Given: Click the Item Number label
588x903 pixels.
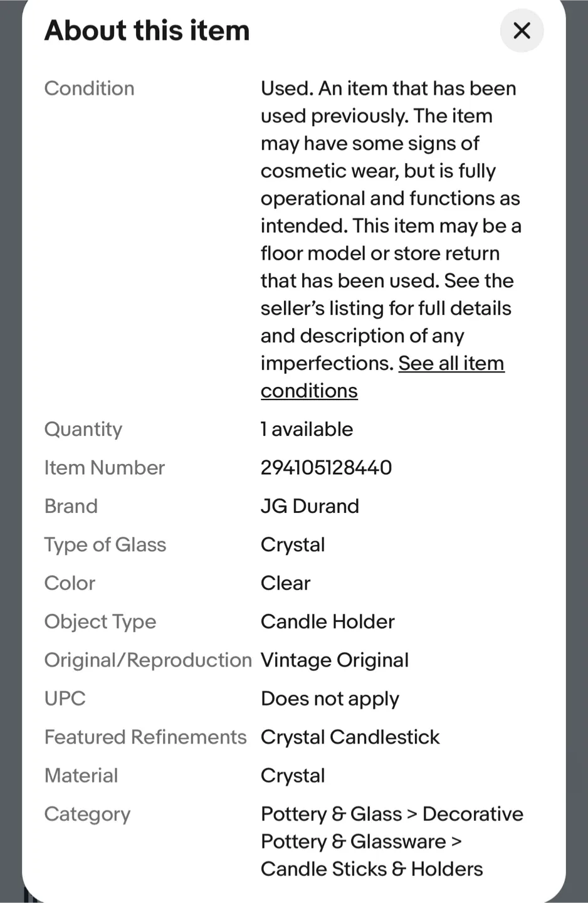Looking at the screenshot, I should (x=104, y=467).
